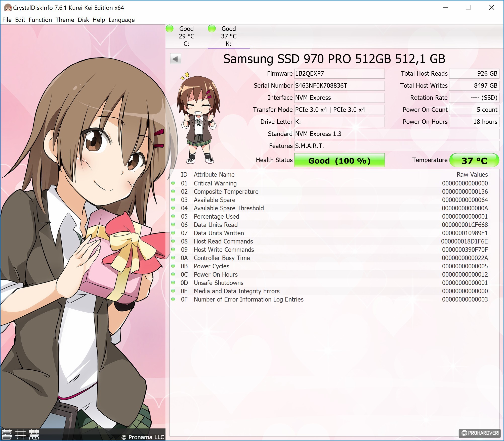Viewport: 504px width, 441px height.
Task: Open the Function menu
Action: (x=40, y=20)
